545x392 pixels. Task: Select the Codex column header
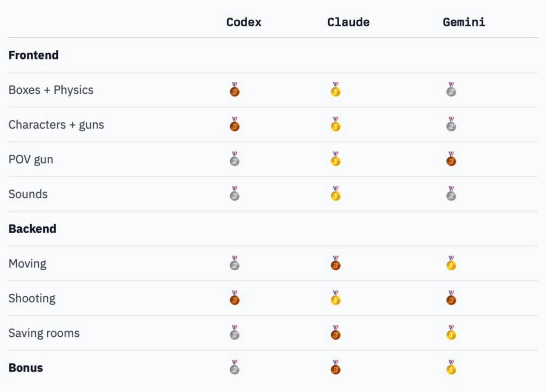click(x=244, y=22)
